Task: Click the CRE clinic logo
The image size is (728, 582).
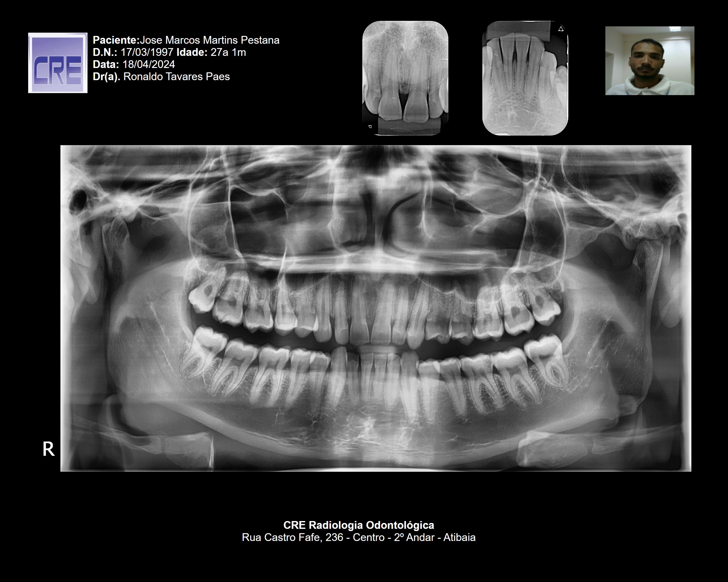Action: 58,63
